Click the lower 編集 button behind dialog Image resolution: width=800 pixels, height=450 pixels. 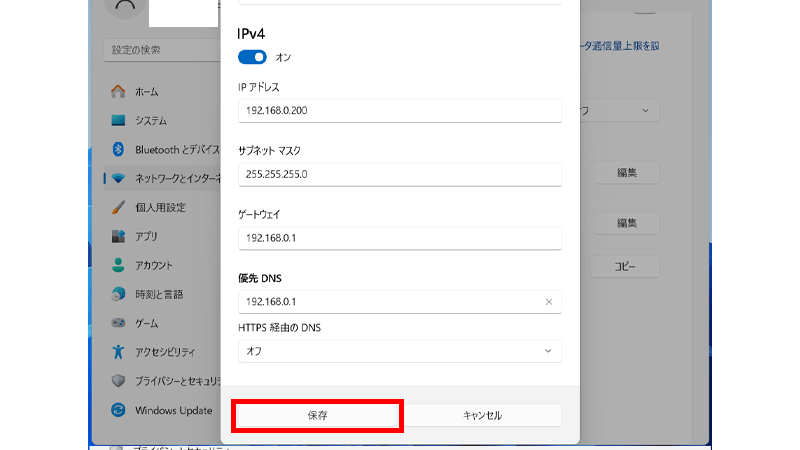627,223
